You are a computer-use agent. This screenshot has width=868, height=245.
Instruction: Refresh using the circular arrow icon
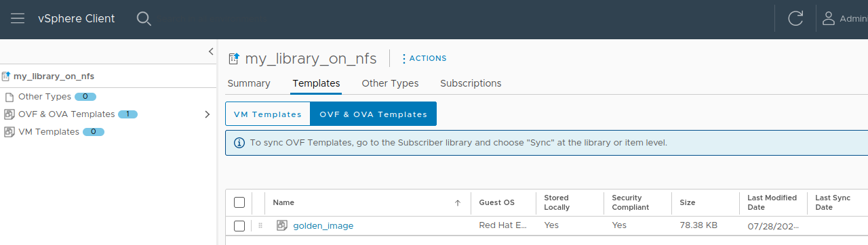795,19
